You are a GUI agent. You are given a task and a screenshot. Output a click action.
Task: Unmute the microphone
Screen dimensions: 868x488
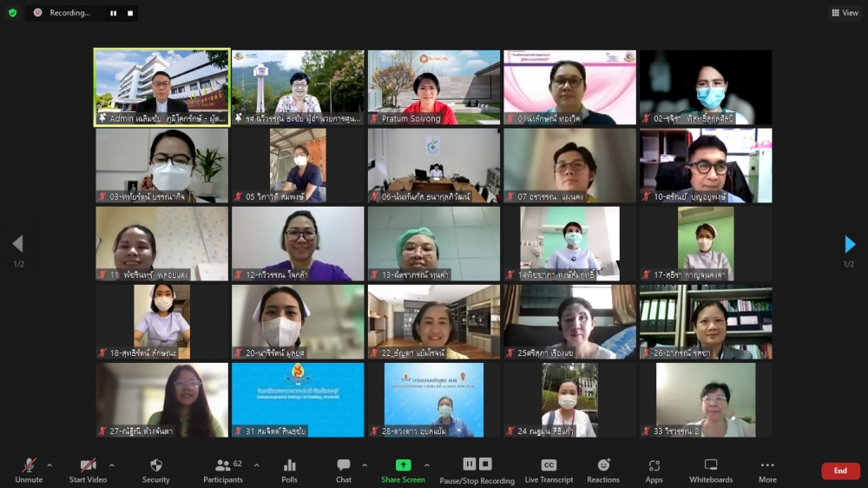[29, 470]
